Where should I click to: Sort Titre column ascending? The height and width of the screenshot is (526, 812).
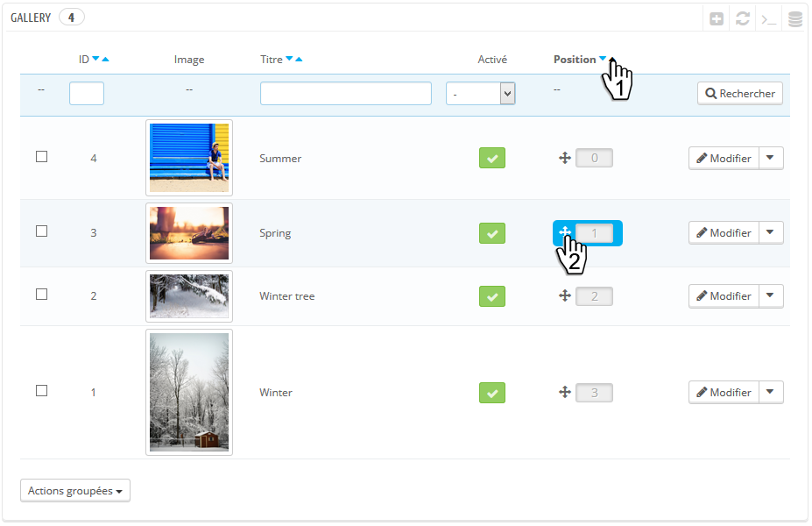coord(299,59)
